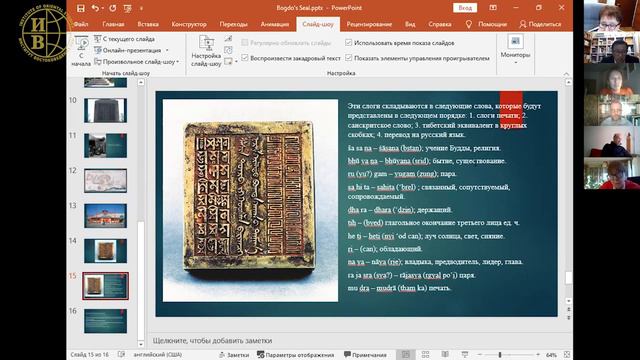Click the Rehearse Timings clock icon
The width and height of the screenshot is (640, 360).
point(228,50)
